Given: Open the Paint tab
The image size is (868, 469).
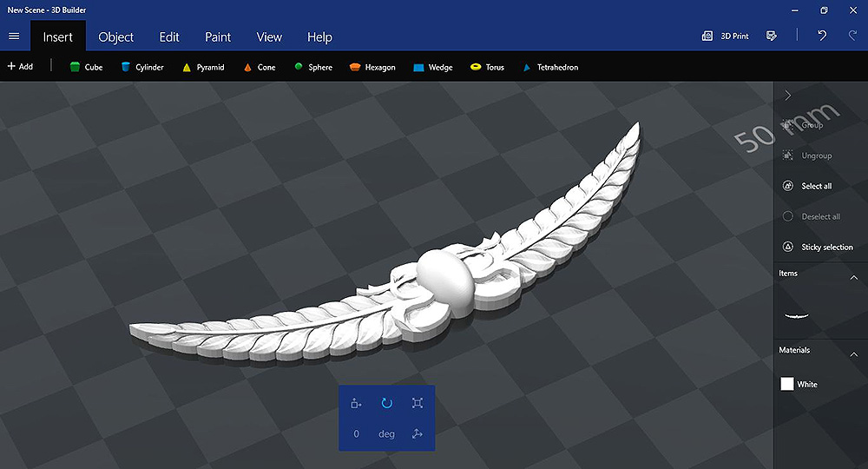Looking at the screenshot, I should pyautogui.click(x=218, y=36).
